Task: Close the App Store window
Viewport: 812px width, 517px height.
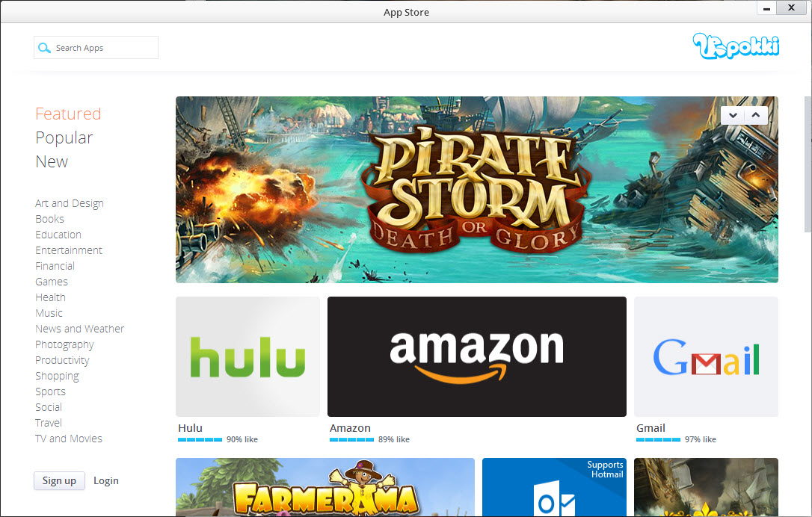Action: tap(791, 7)
